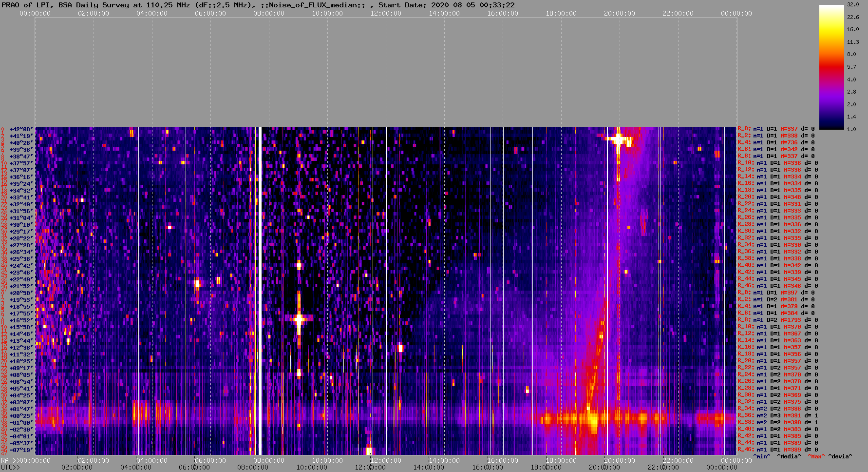Select the 5.7 value on the color scale
The width and height of the screenshot is (868, 472).
(x=851, y=67)
